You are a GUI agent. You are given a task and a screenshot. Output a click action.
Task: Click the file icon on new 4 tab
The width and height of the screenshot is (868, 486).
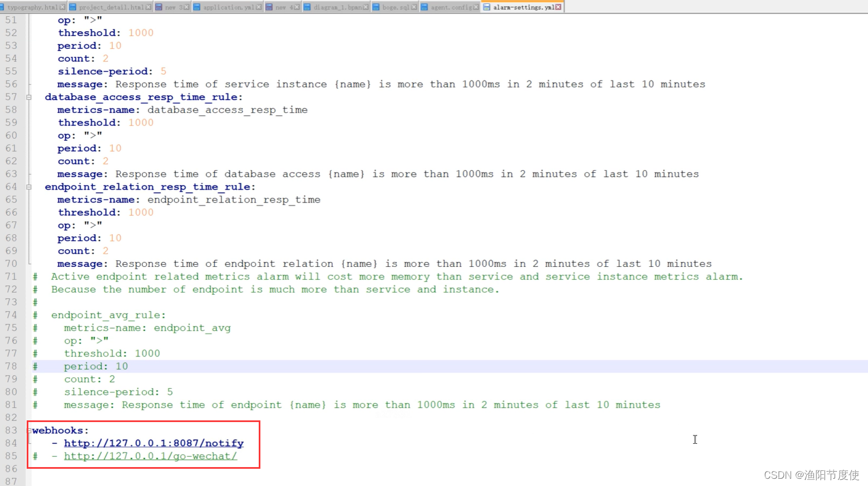269,7
